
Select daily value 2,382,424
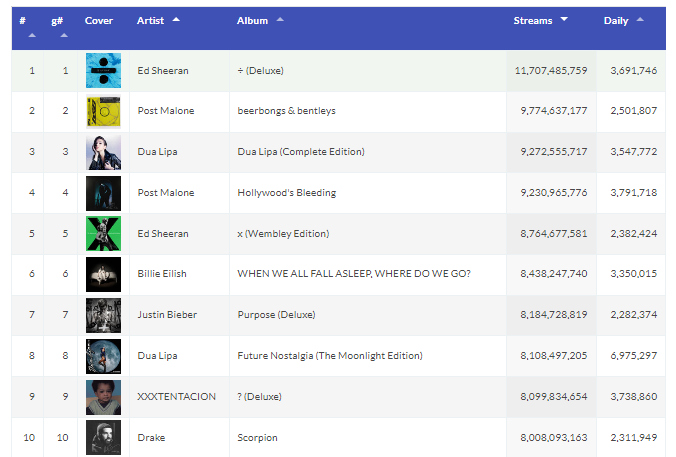tap(634, 234)
